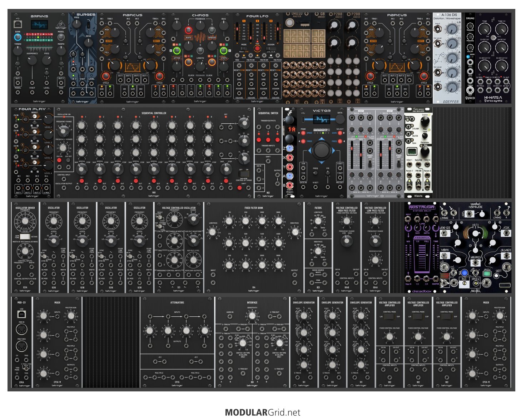Click the MIDI THRU socket on the MIDI-CV module
This screenshot has height=420, width=526.
tap(21, 346)
